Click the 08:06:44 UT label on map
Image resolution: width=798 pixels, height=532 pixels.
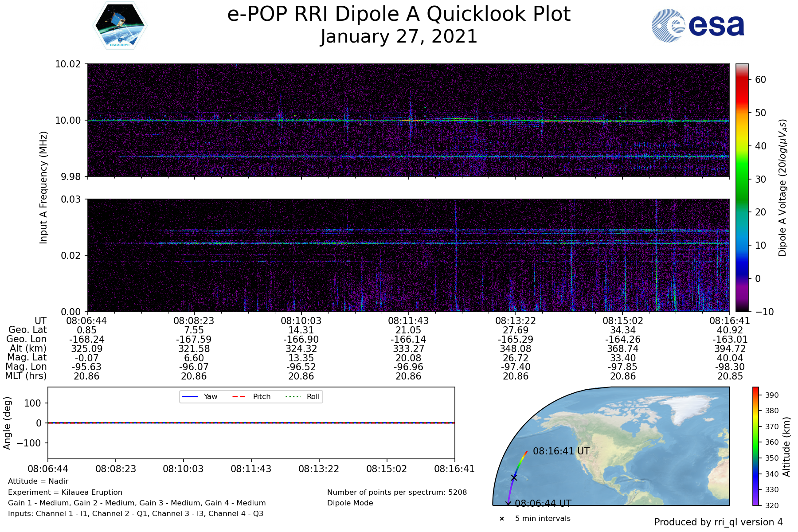pos(543,504)
